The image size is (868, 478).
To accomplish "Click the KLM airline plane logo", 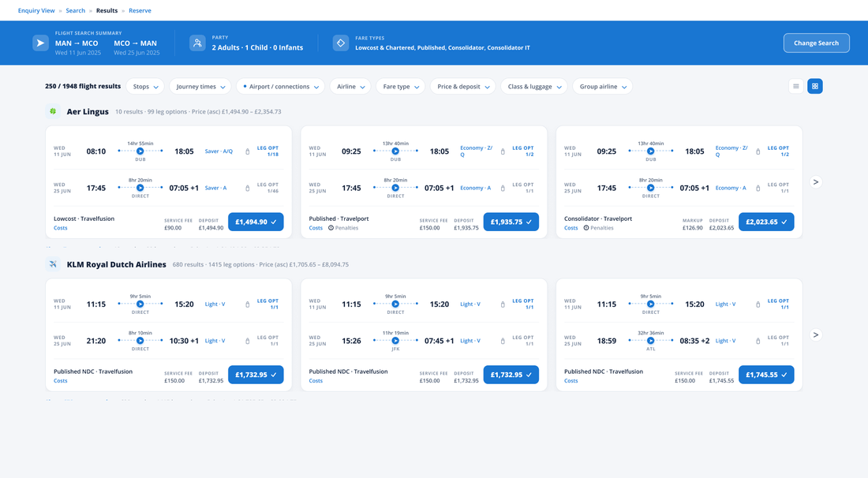I will pyautogui.click(x=53, y=264).
